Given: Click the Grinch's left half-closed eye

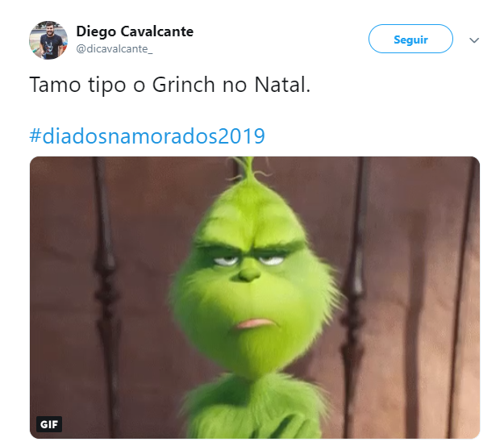Looking at the screenshot, I should (x=226, y=261).
